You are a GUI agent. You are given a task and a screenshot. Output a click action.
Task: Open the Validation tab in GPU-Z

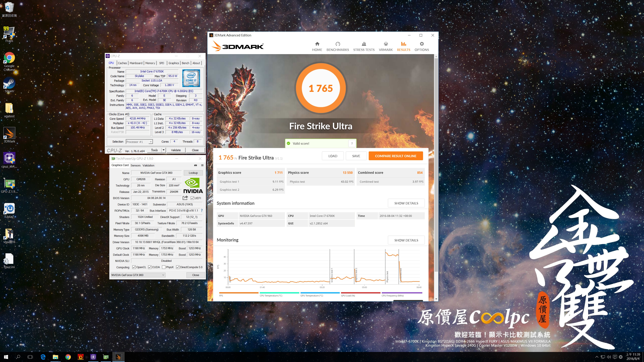[x=148, y=165]
